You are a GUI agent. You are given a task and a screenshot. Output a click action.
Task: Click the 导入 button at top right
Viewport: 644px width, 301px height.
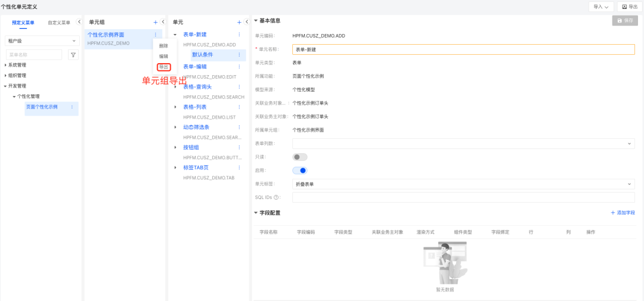[600, 7]
